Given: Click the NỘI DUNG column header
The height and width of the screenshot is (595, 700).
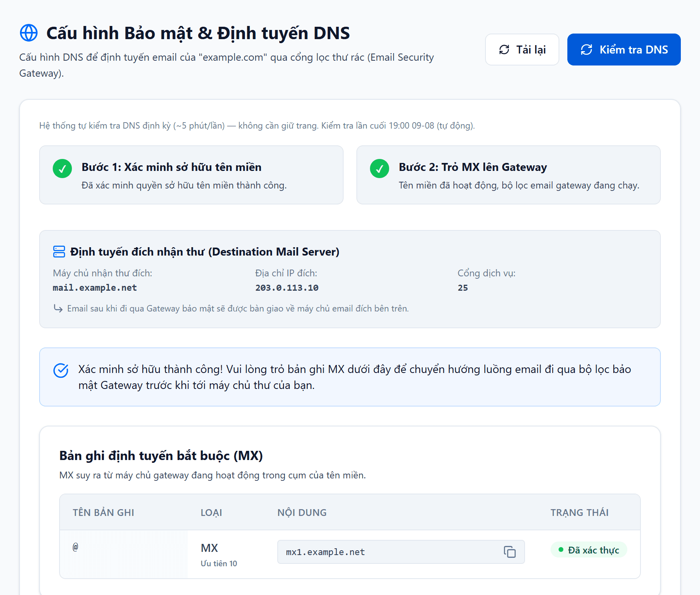Looking at the screenshot, I should pos(302,512).
